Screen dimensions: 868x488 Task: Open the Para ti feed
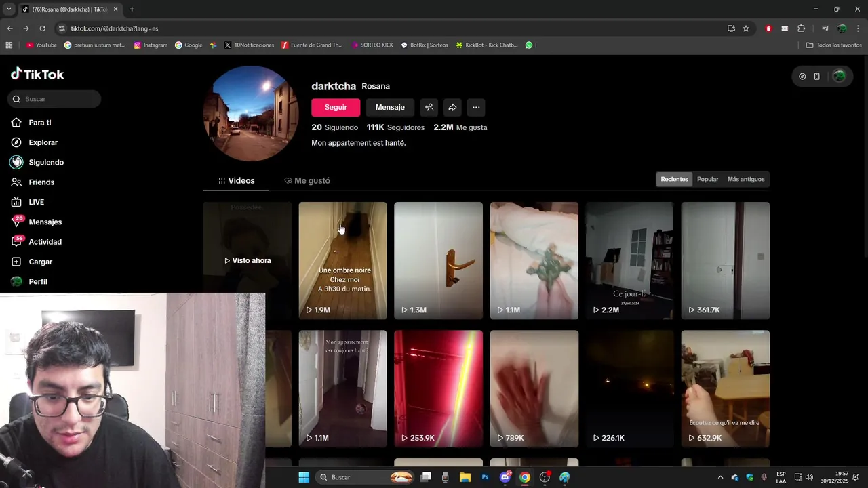(39, 123)
